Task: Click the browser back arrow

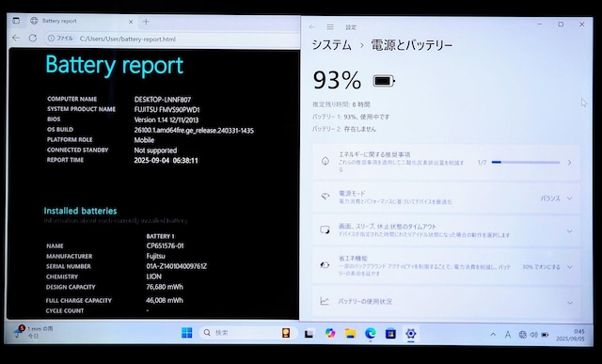Action: (x=16, y=38)
